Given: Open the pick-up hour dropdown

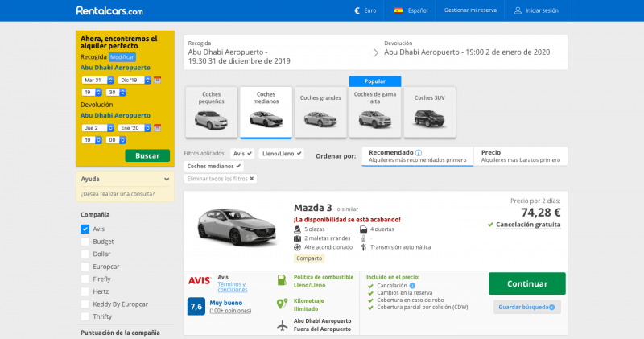Looking at the screenshot, I should (92, 93).
